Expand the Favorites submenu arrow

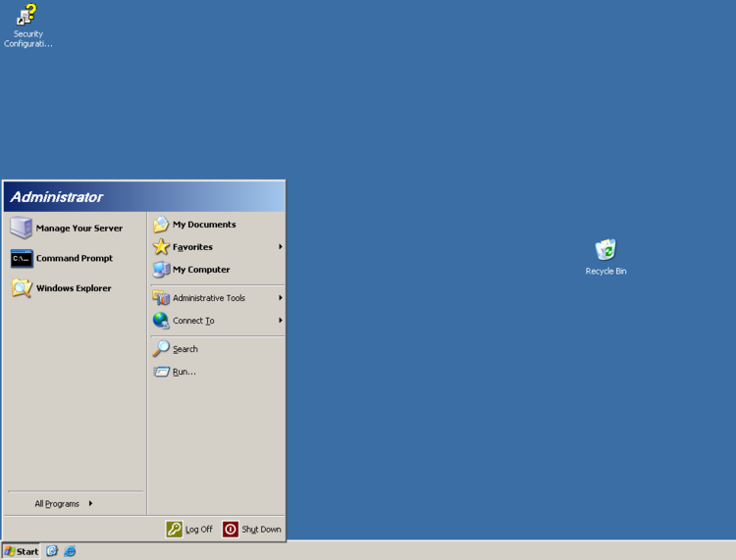(x=281, y=247)
